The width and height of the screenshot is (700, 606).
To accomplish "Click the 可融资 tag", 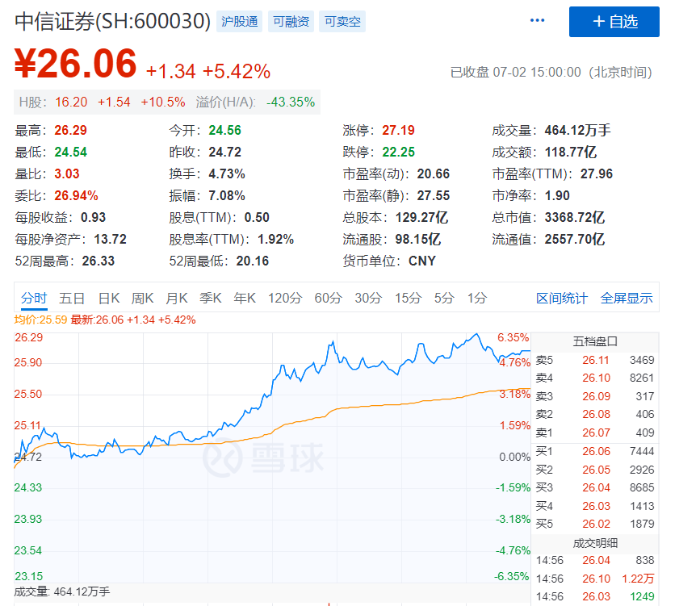I will (291, 22).
